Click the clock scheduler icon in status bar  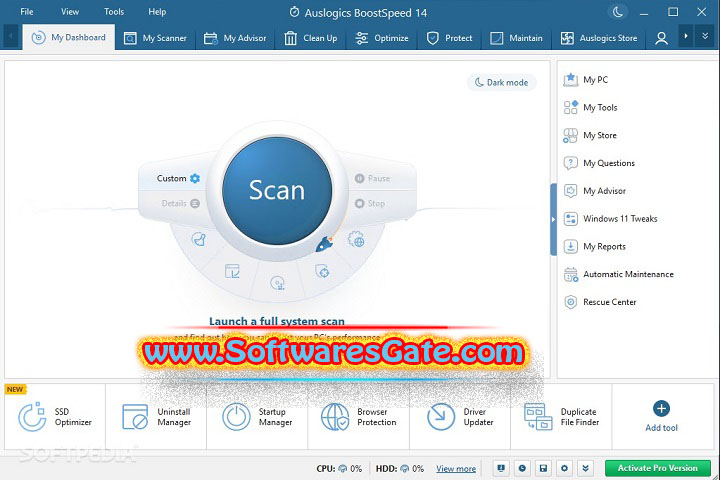coord(522,468)
